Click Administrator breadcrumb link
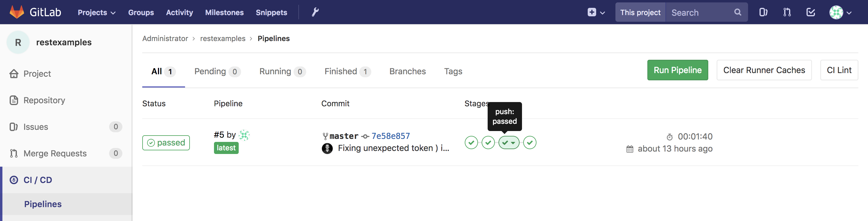 tap(165, 38)
